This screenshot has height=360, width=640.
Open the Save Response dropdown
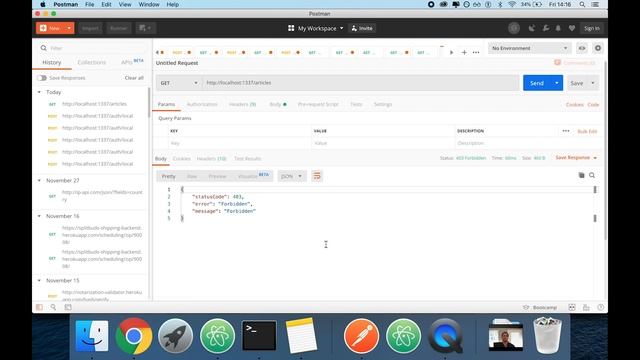[x=576, y=158]
